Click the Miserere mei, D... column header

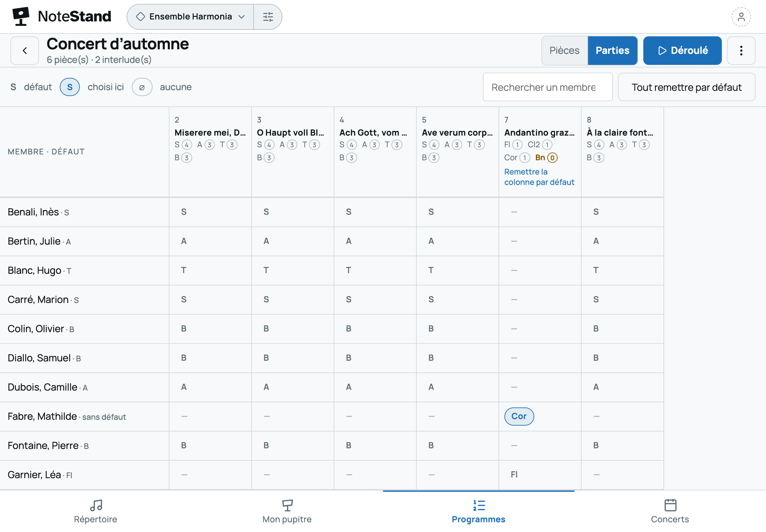210,152
